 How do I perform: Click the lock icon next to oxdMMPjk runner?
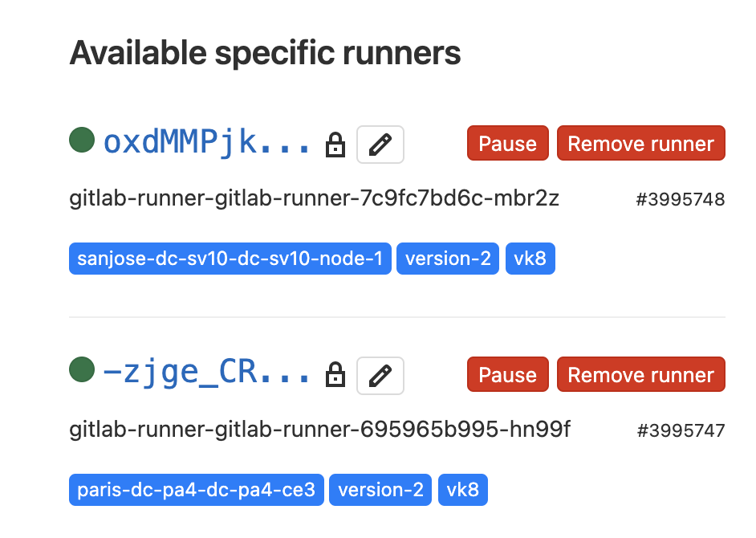(x=335, y=144)
